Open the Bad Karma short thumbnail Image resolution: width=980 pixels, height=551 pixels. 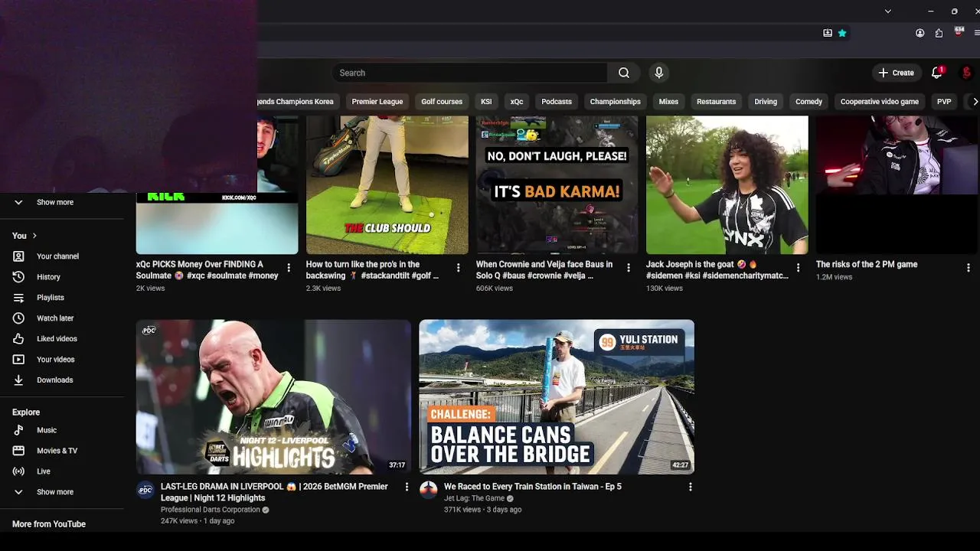click(557, 184)
